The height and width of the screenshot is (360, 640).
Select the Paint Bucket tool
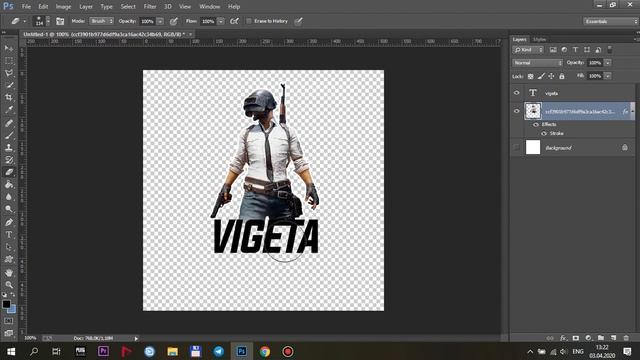[9, 184]
